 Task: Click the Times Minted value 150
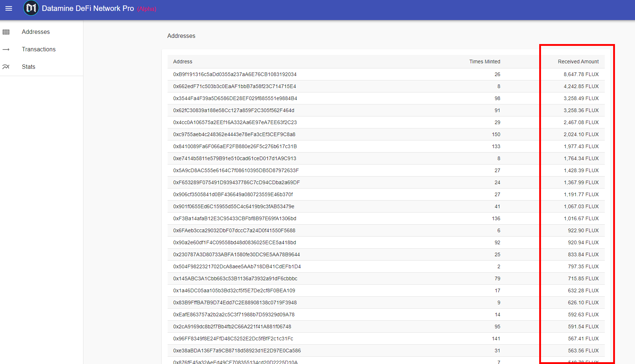496,134
